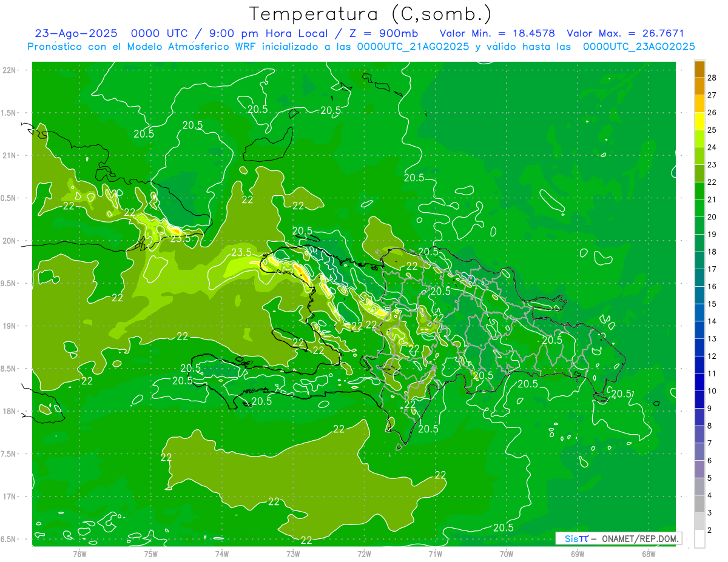
Task: Click the dark orange colorbar swatch above 28
Action: click(699, 69)
